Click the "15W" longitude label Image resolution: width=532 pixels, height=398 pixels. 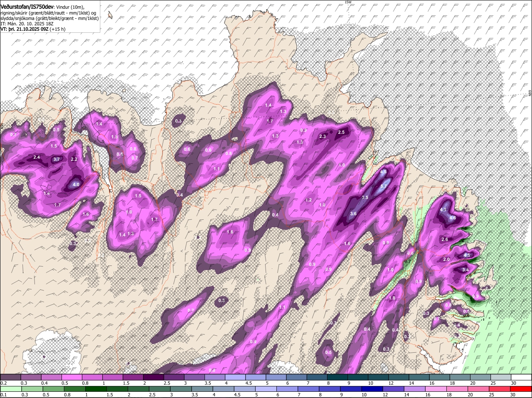(348, 2)
